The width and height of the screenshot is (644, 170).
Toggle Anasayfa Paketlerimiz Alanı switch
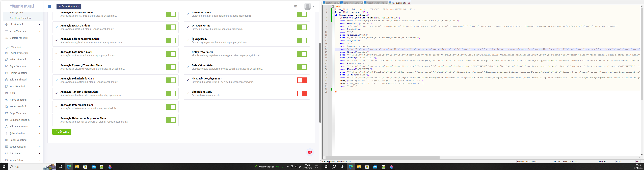(171, 80)
